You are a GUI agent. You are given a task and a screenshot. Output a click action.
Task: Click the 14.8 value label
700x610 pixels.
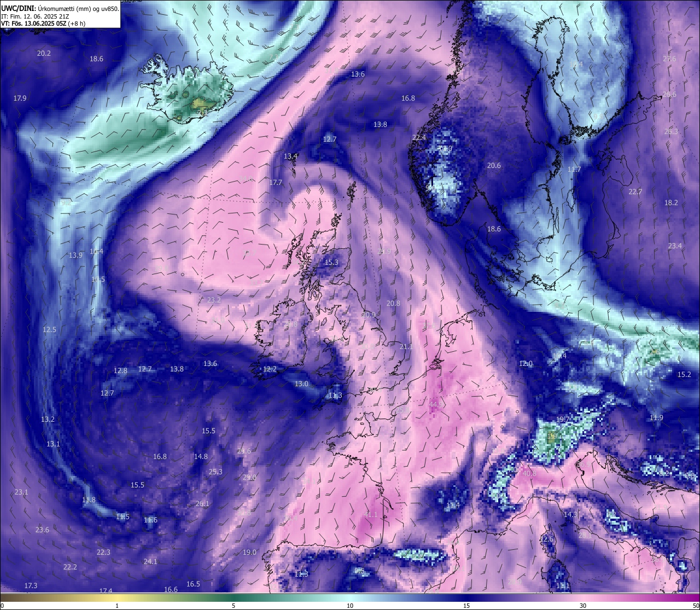tap(201, 456)
